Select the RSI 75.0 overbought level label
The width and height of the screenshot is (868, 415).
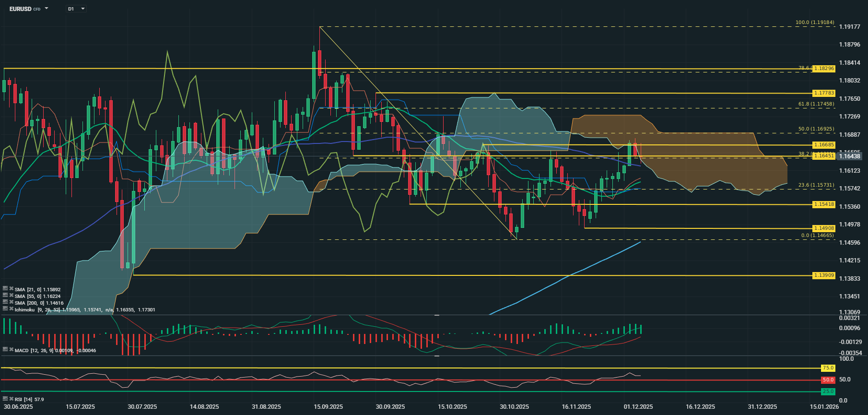click(828, 368)
